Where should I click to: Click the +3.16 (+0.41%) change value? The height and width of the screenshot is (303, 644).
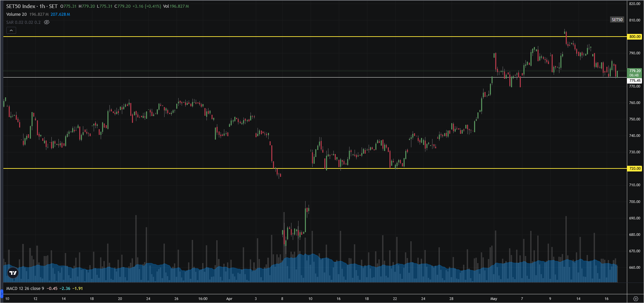pyautogui.click(x=147, y=6)
